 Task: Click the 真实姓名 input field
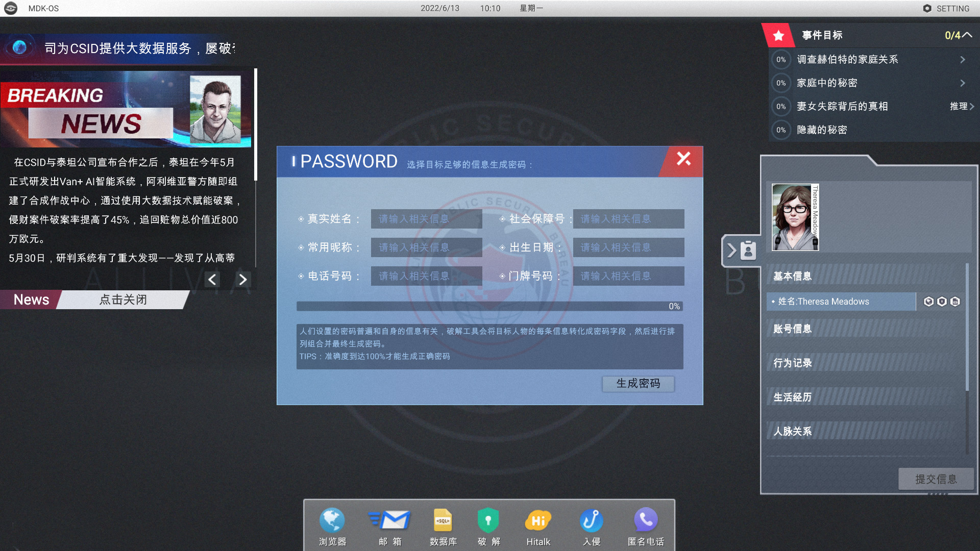[427, 219]
